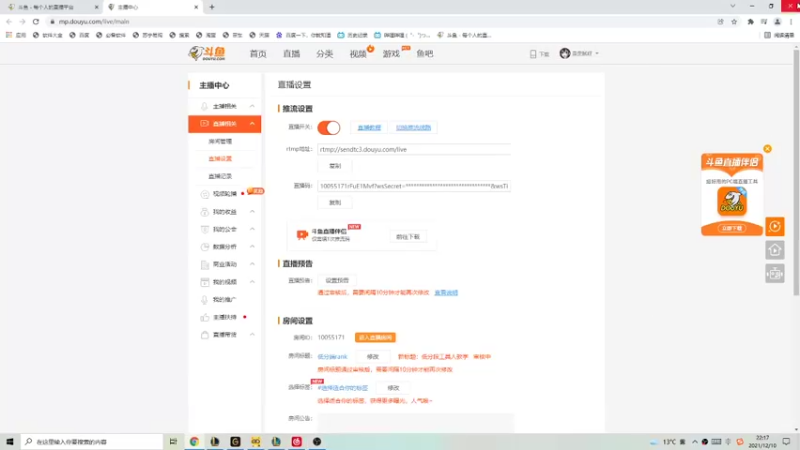Expand the 直播带货 section chevron
The width and height of the screenshot is (800, 450).
252,335
